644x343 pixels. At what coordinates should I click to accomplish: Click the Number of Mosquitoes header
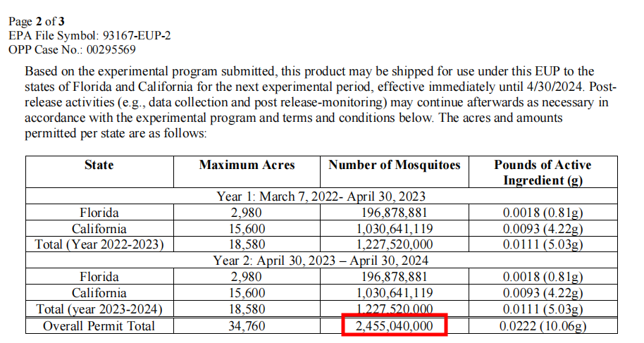394,165
